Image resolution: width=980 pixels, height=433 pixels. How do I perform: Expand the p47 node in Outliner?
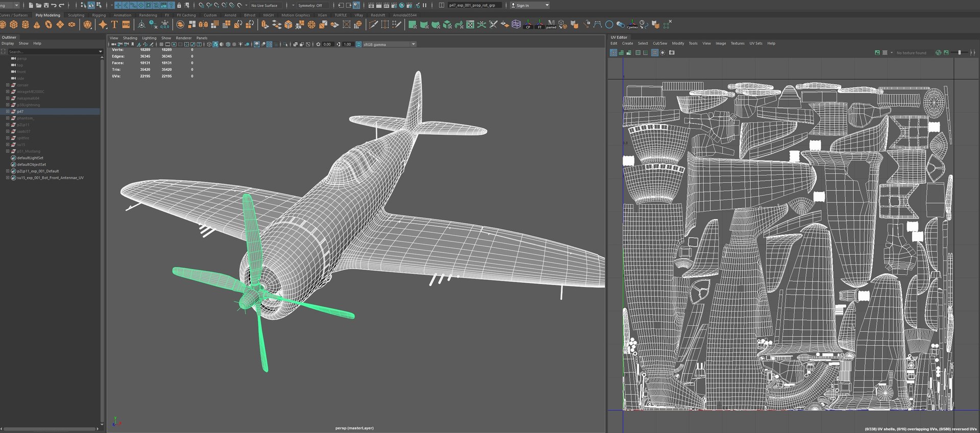tap(8, 111)
